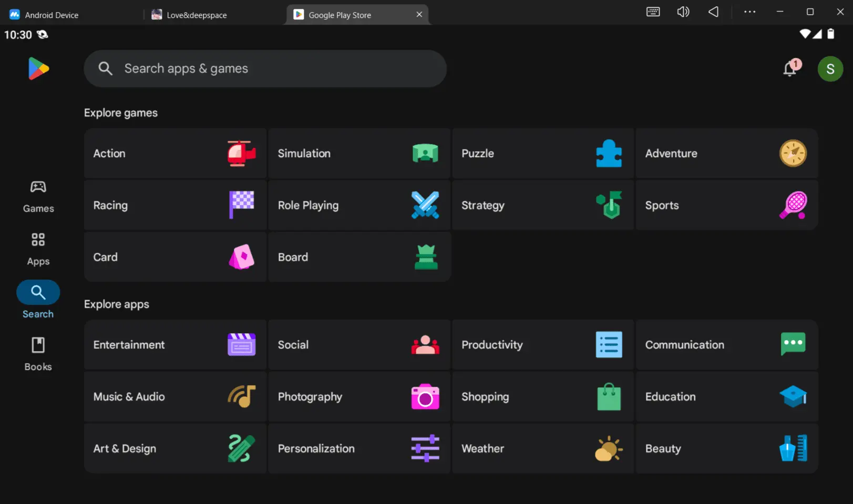Click the crossed swords Role Playing icon
The width and height of the screenshot is (853, 504).
pyautogui.click(x=425, y=205)
